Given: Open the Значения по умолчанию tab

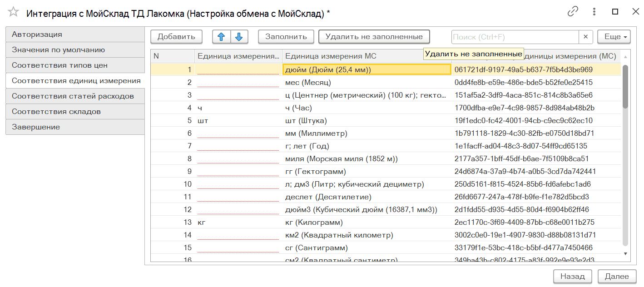Looking at the screenshot, I should pos(75,50).
